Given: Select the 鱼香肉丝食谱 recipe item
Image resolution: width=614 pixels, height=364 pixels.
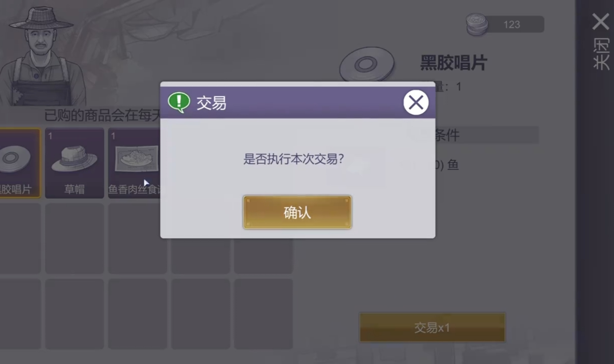Looking at the screenshot, I should [134, 163].
